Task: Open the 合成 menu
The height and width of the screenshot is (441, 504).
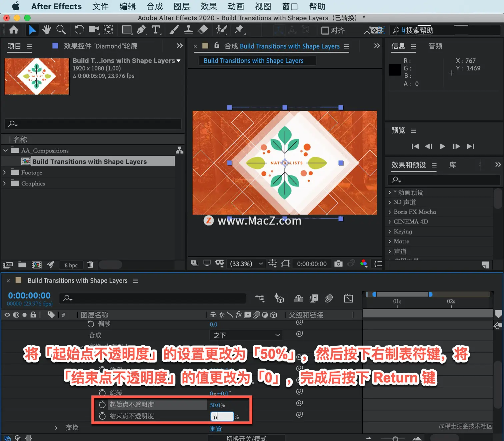Action: point(155,6)
